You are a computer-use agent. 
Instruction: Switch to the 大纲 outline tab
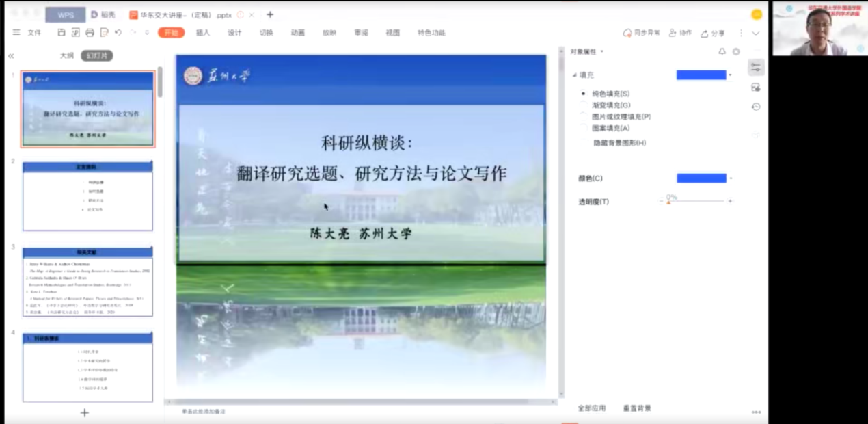[x=66, y=56]
